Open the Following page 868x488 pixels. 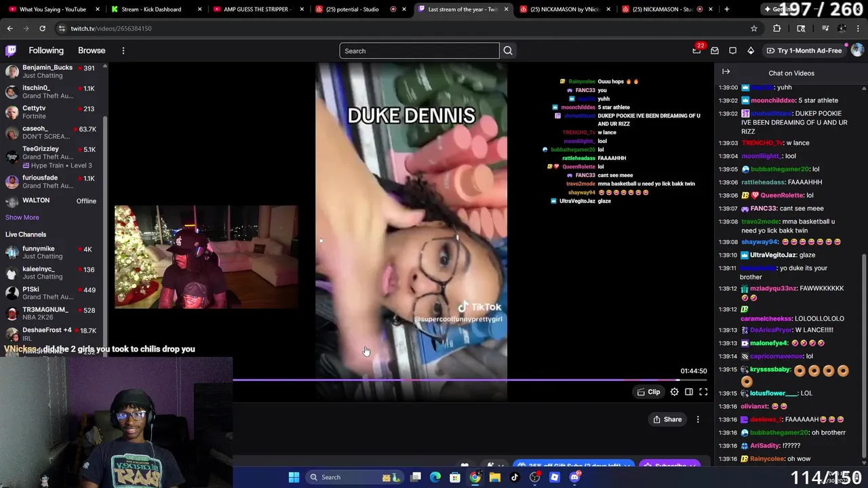[x=46, y=51]
